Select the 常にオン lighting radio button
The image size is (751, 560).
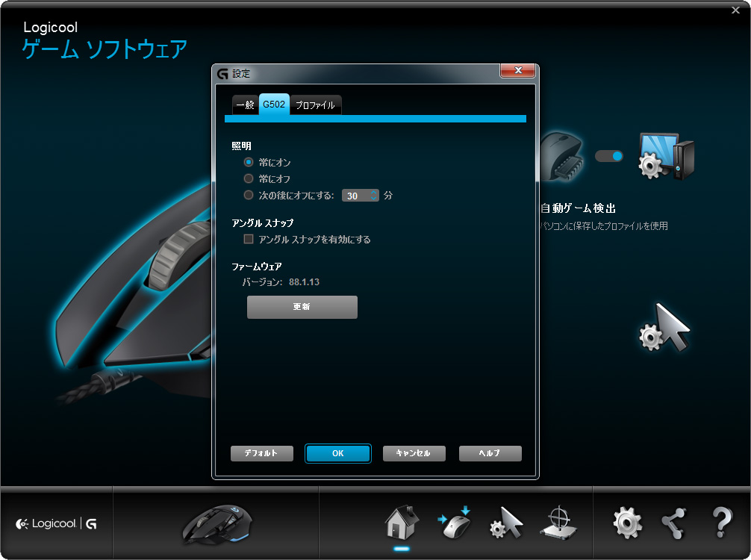[x=248, y=162]
